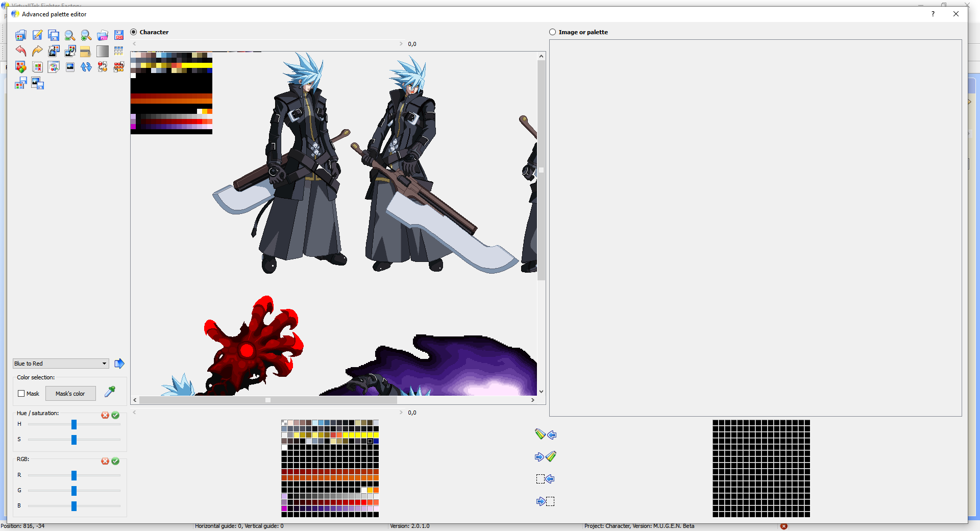Click the G green slider
The image size is (980, 531).
pyautogui.click(x=74, y=491)
